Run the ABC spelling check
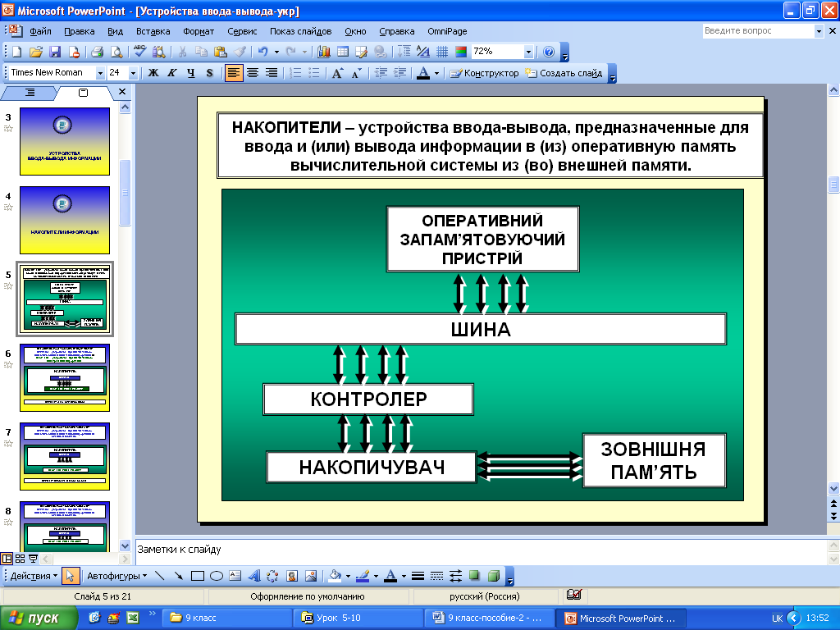This screenshot has width=840, height=630. pos(139,52)
